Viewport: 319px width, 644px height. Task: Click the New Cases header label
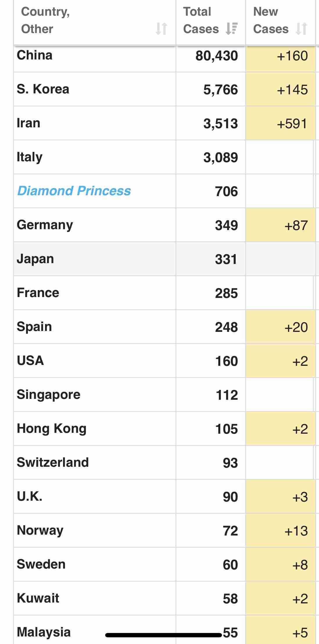271,20
